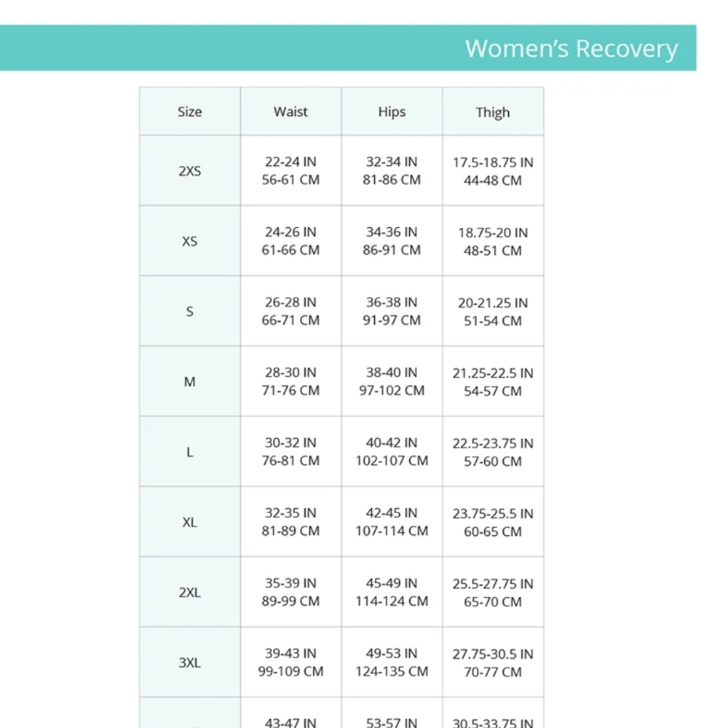
Task: Click the S size row label
Action: coord(190,311)
